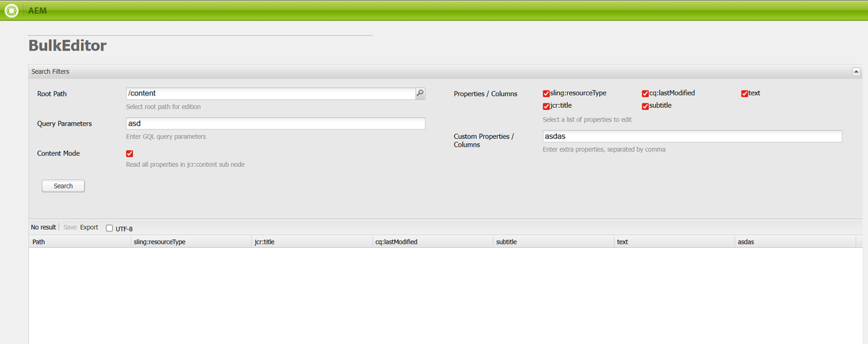Uncheck the sling:resourceType property checkbox

point(547,93)
